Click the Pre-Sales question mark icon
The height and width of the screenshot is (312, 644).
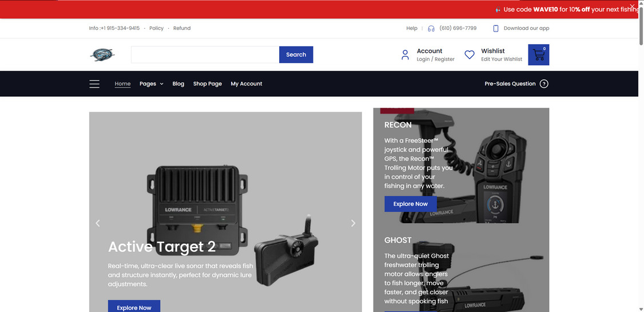click(x=544, y=84)
